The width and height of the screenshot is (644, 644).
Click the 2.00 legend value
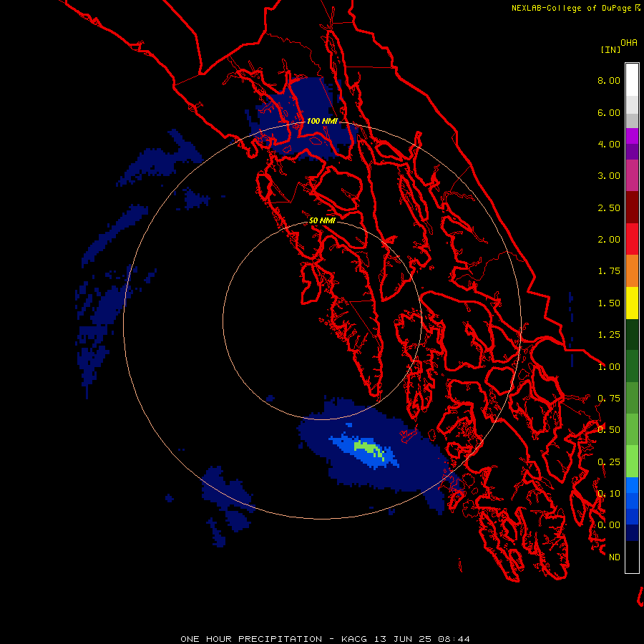click(x=609, y=240)
